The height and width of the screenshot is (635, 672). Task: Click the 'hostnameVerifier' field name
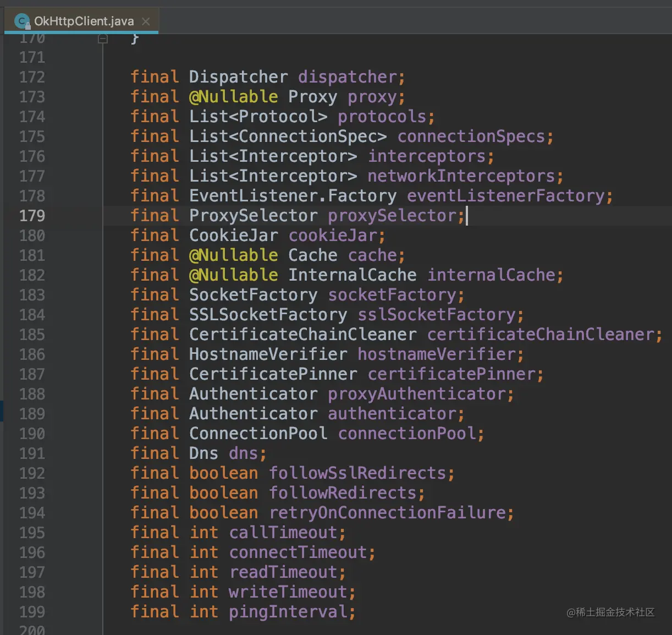[x=437, y=354]
